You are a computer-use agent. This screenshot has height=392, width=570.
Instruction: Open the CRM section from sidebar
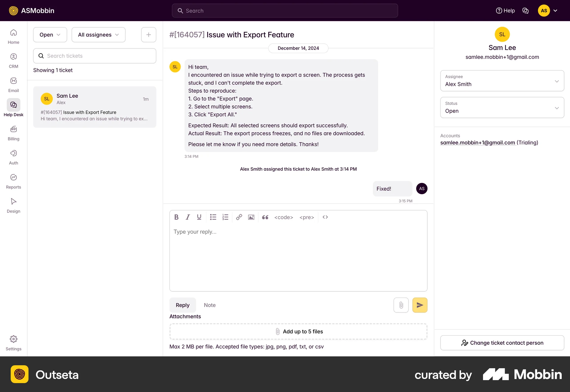click(x=13, y=56)
